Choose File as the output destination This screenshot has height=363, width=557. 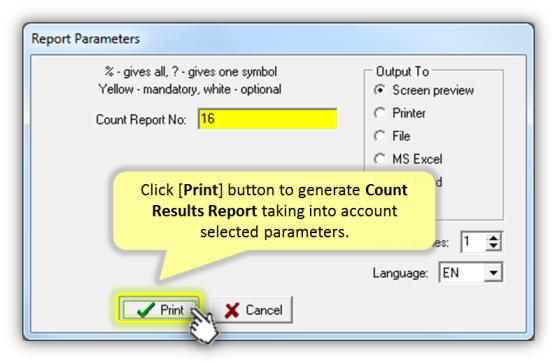(x=380, y=136)
